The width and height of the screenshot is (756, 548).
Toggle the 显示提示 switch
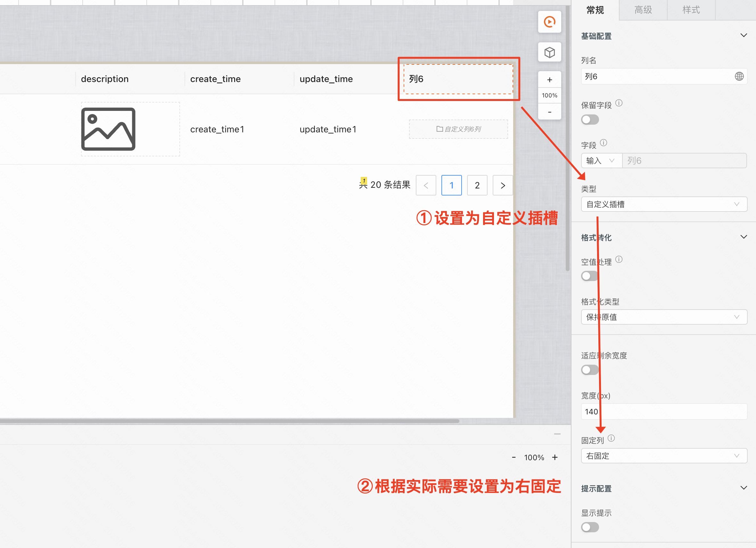pyautogui.click(x=590, y=527)
